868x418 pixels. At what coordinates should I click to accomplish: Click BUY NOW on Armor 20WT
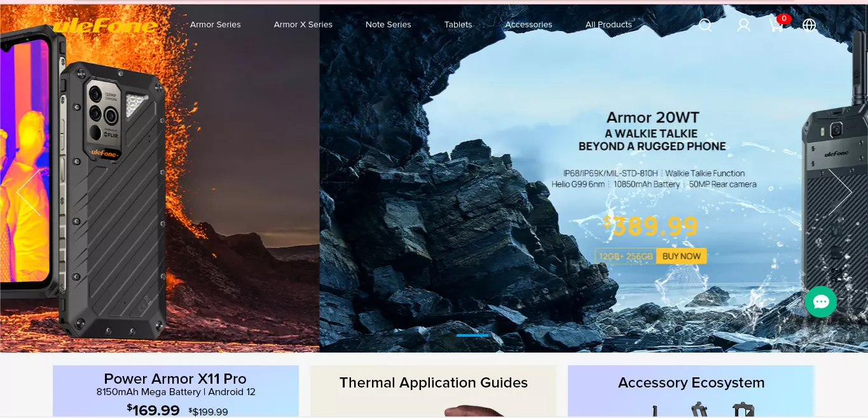[682, 256]
